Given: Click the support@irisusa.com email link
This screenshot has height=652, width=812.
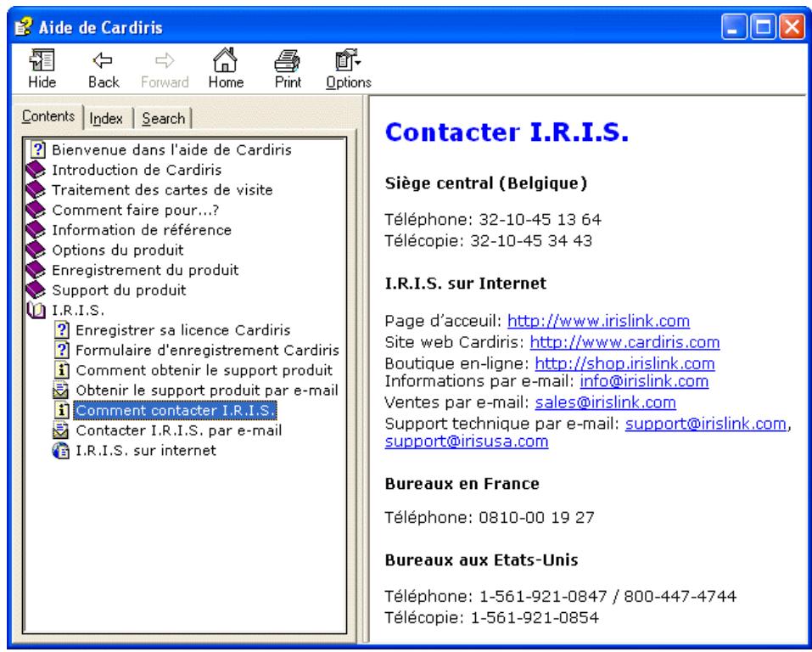Looking at the screenshot, I should 466,441.
